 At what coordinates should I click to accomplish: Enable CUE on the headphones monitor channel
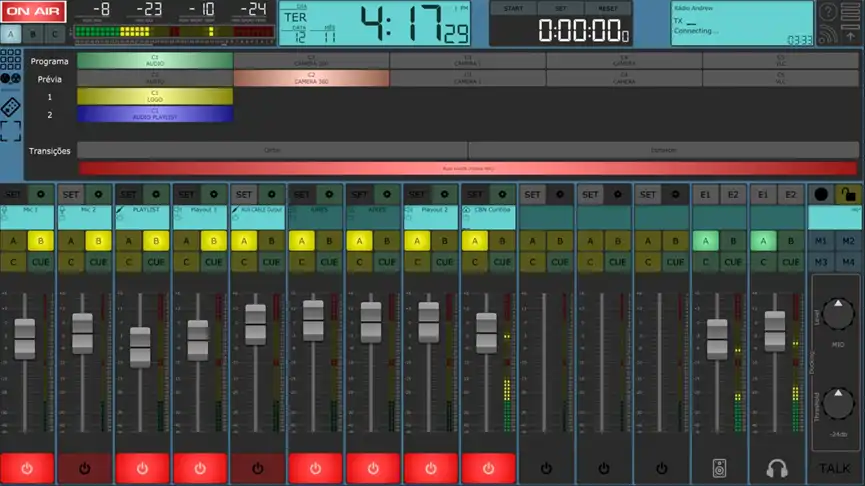pyautogui.click(x=791, y=262)
